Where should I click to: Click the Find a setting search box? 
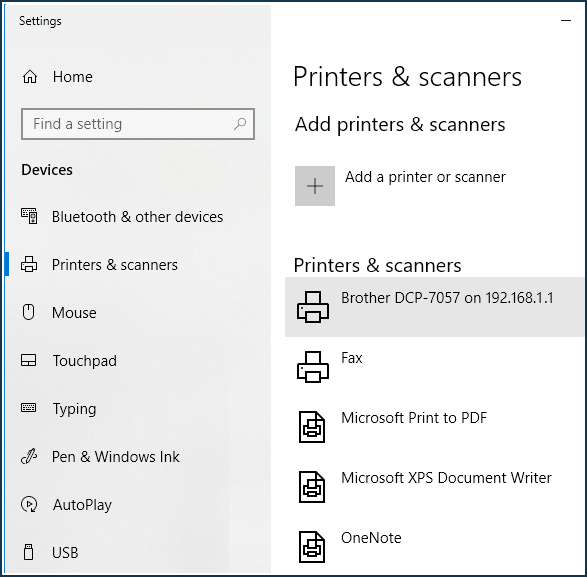[x=138, y=124]
